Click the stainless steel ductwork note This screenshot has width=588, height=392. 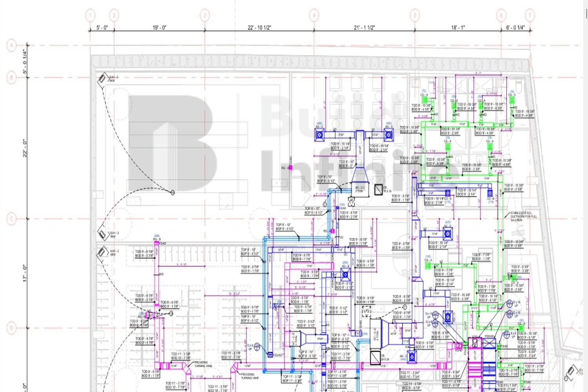click(523, 216)
